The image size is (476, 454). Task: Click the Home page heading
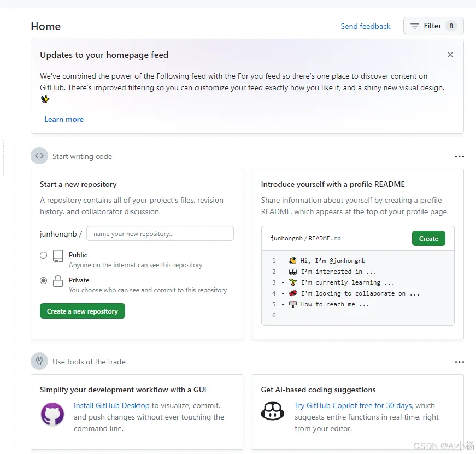tap(45, 26)
